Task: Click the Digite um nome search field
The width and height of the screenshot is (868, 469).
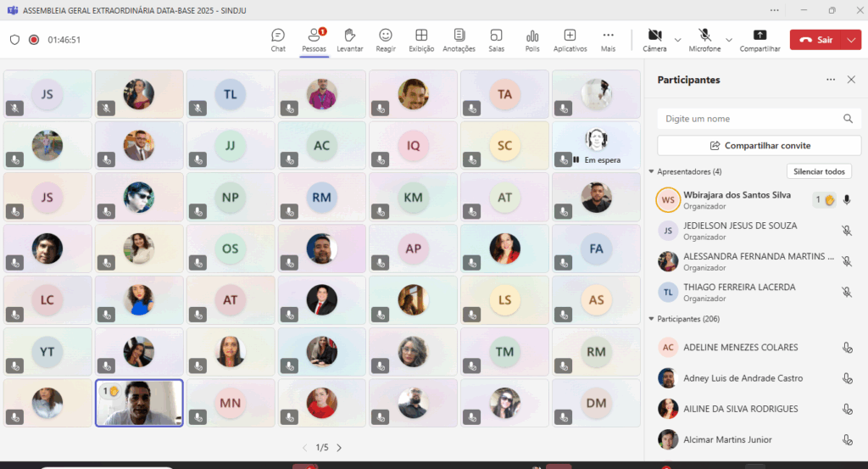Action: coord(750,119)
